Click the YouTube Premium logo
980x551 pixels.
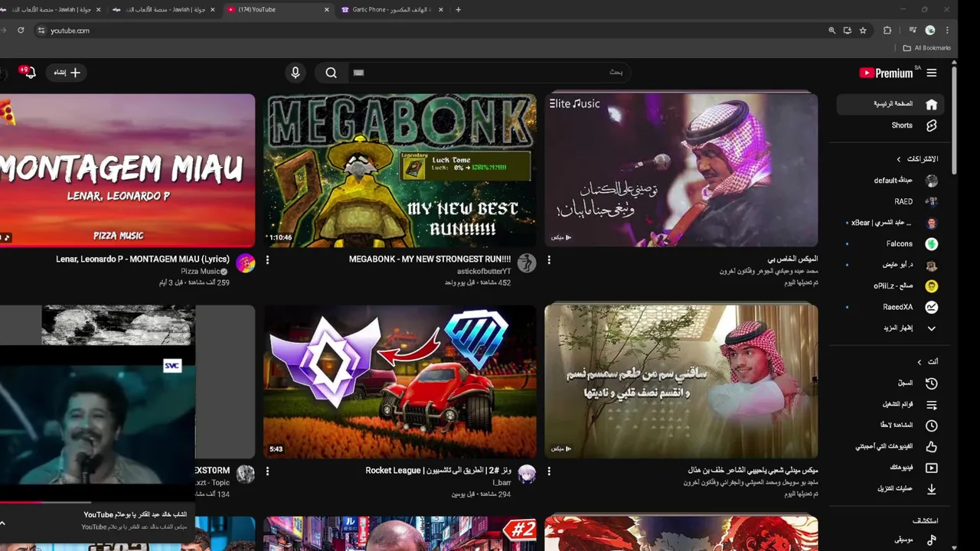point(887,73)
